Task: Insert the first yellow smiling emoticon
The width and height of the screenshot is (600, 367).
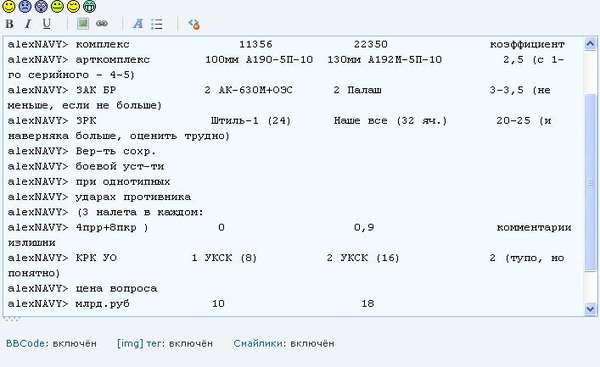Action: click(x=8, y=6)
